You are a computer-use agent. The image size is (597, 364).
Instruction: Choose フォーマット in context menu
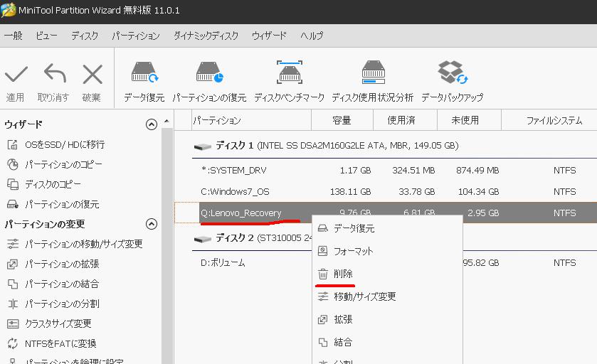[387, 251]
